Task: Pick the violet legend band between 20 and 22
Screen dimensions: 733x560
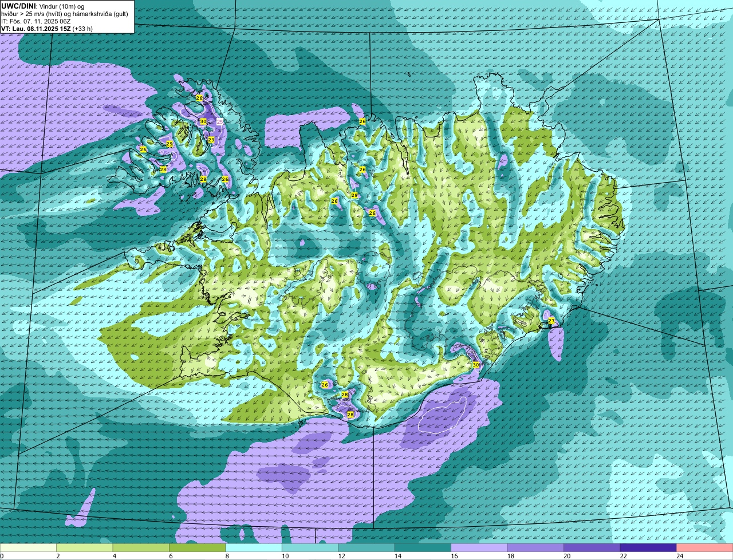Action: point(592,548)
